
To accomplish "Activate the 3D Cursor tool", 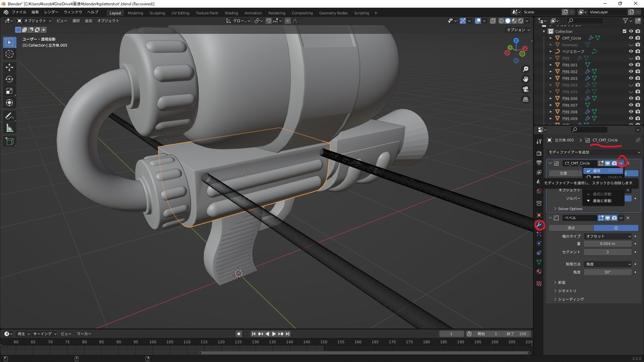I will [x=10, y=54].
